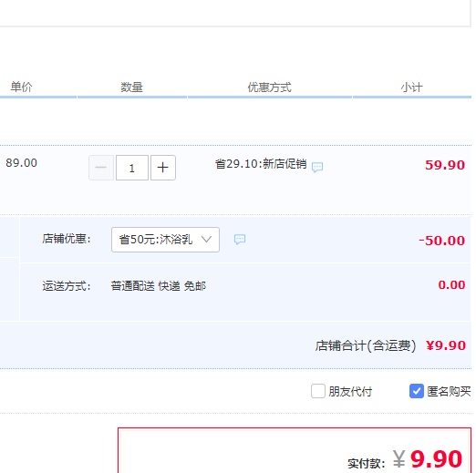Click the quantity input field showing 1

[132, 168]
